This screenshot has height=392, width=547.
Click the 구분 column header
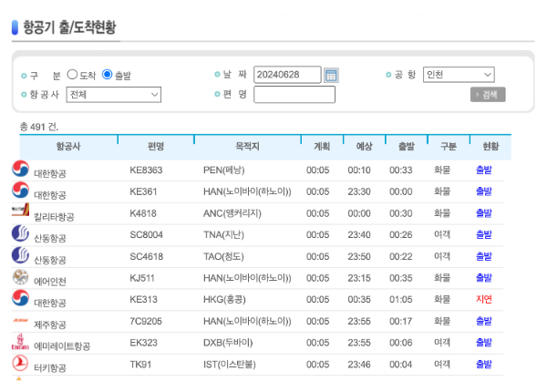tap(449, 146)
